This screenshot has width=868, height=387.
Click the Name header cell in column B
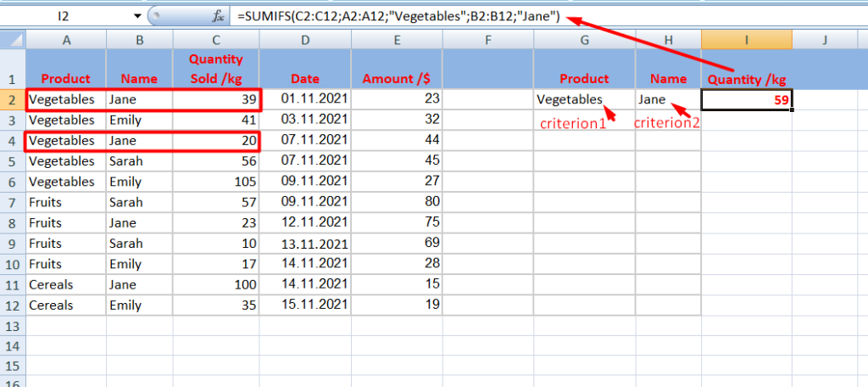(x=140, y=69)
